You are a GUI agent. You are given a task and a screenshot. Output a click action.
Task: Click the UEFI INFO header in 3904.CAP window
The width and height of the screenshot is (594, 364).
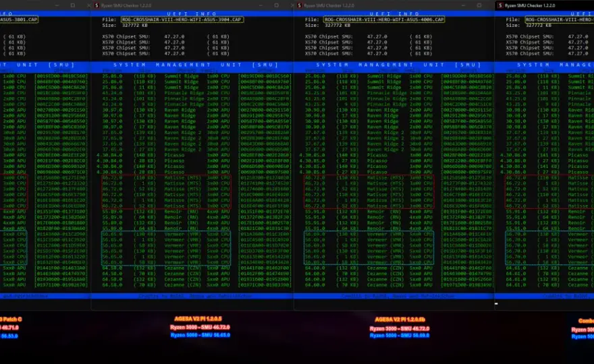pos(192,13)
